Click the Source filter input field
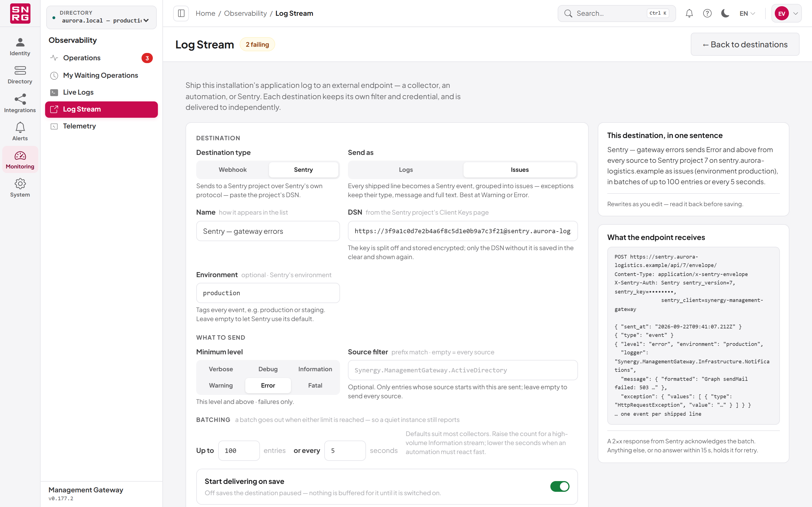The image size is (812, 507). tap(463, 370)
